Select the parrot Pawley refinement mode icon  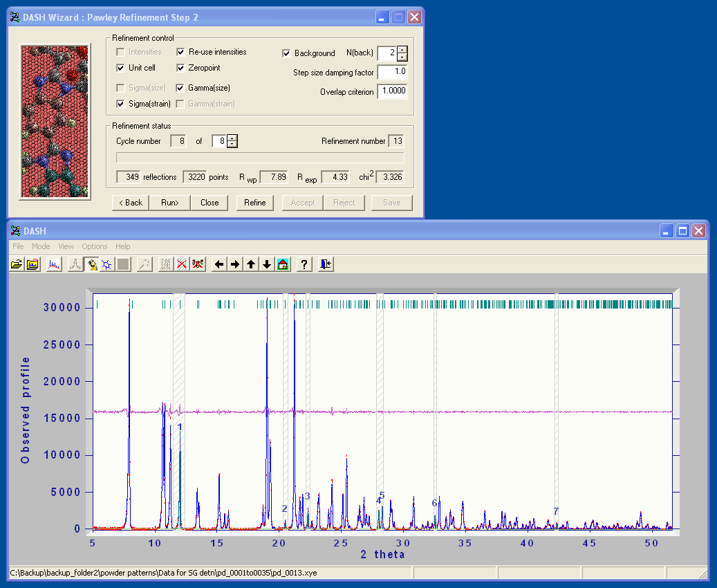tap(92, 264)
